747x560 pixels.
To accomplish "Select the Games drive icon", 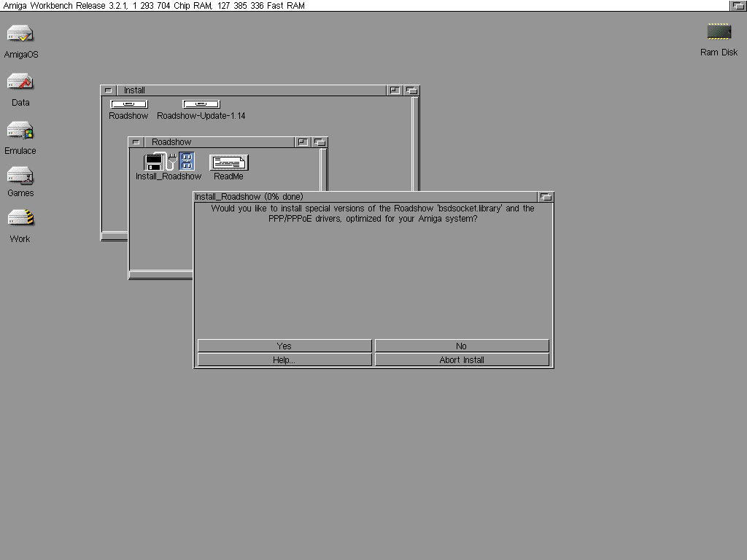I will tap(20, 176).
